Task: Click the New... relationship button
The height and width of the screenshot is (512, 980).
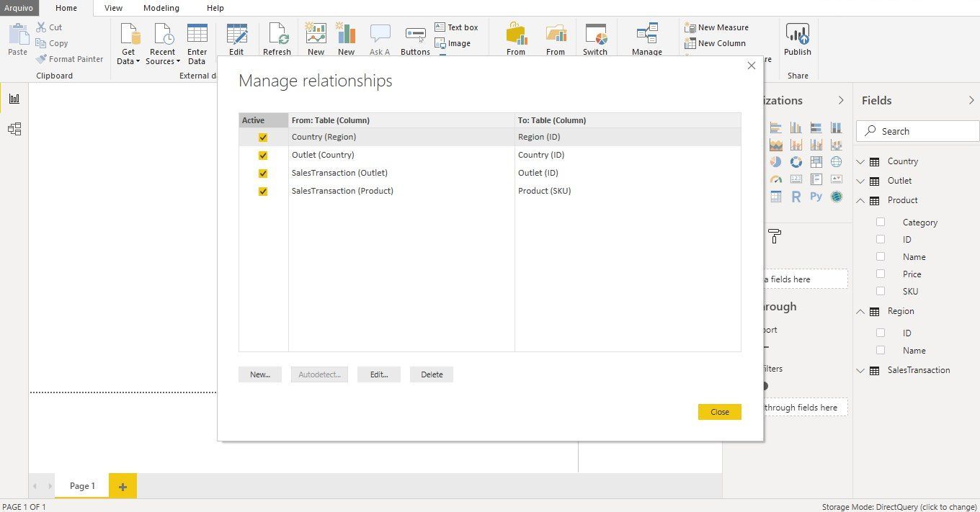Action: (x=259, y=374)
